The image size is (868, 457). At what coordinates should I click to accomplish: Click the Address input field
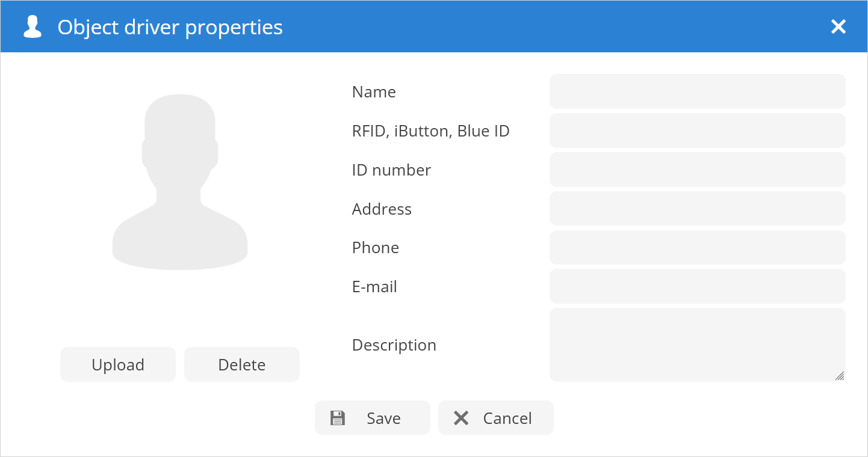697,209
